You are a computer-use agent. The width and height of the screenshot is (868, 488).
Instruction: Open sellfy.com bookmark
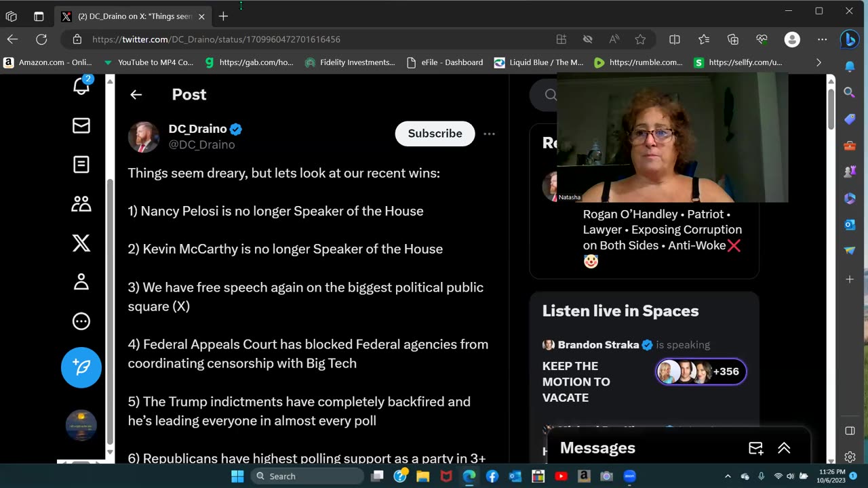(738, 62)
